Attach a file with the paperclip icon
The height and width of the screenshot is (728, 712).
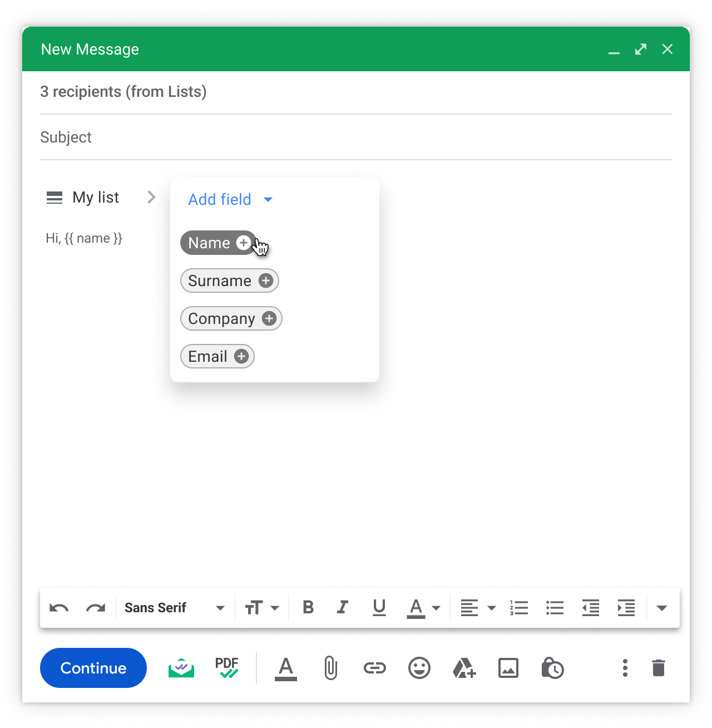(330, 668)
